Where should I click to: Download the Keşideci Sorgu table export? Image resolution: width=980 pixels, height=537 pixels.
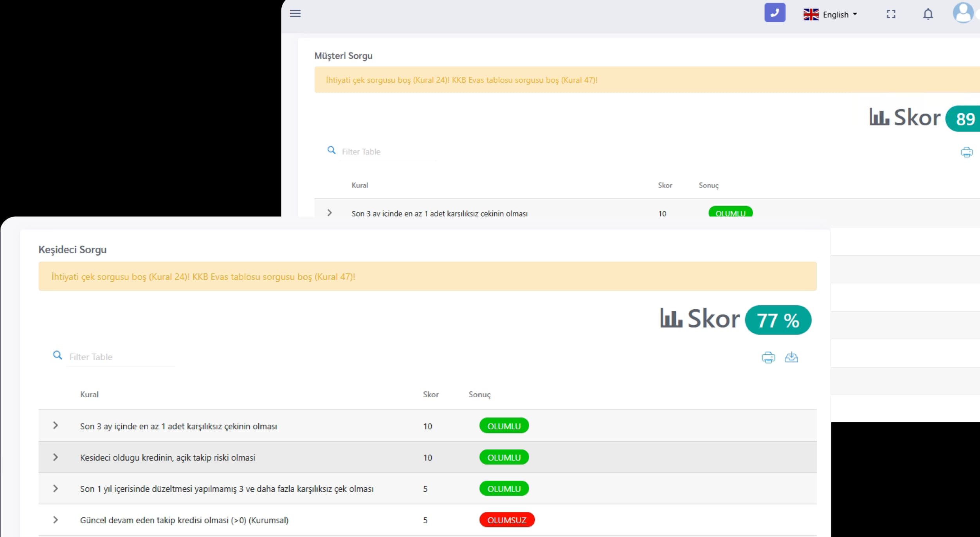click(791, 357)
